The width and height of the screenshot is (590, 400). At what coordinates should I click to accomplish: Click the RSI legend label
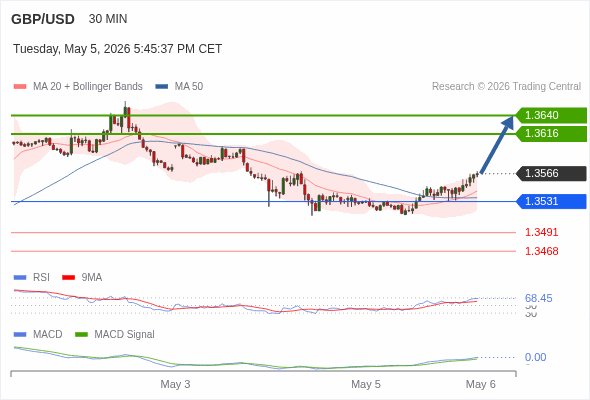(41, 277)
